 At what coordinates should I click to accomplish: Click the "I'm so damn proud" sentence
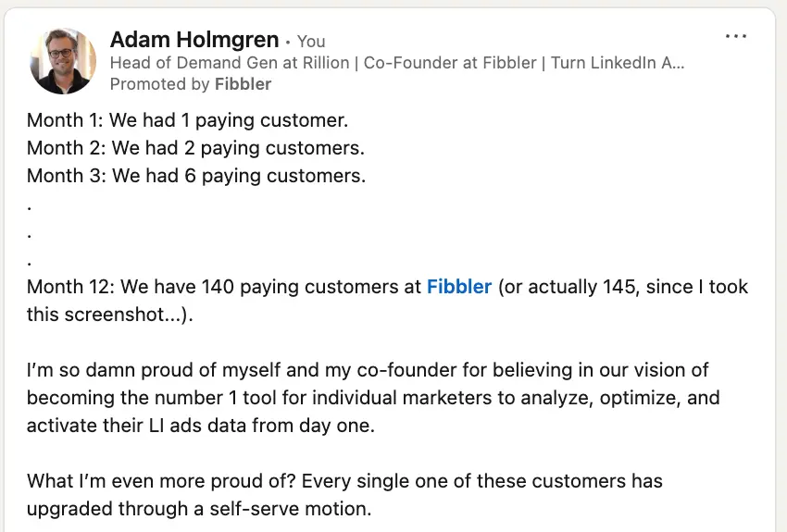(x=367, y=371)
